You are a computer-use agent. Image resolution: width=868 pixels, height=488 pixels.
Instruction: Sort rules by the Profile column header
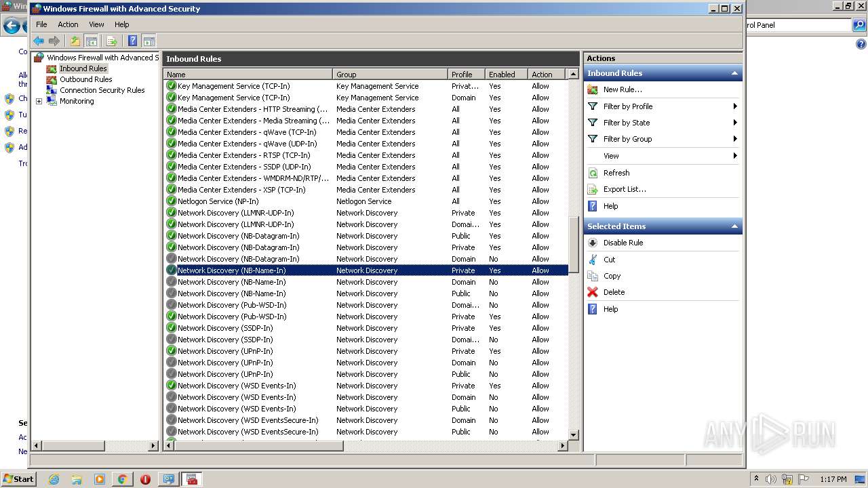click(x=467, y=75)
